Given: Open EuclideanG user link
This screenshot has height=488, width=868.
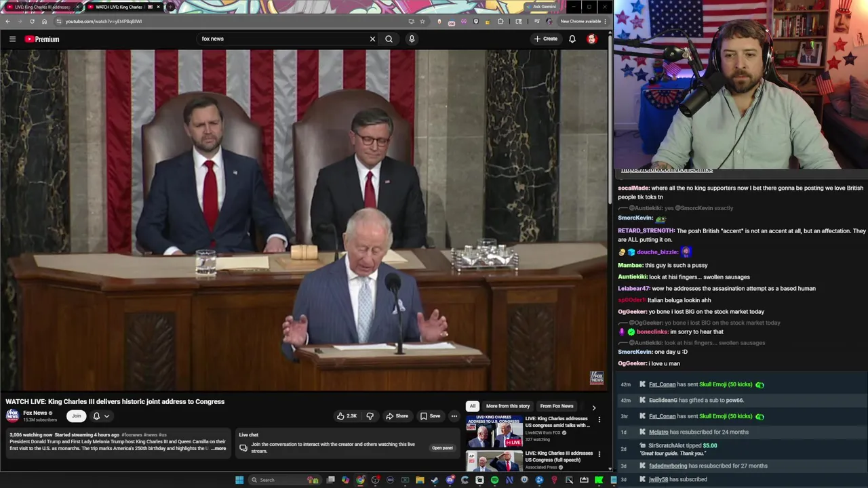Looking at the screenshot, I should pyautogui.click(x=663, y=400).
